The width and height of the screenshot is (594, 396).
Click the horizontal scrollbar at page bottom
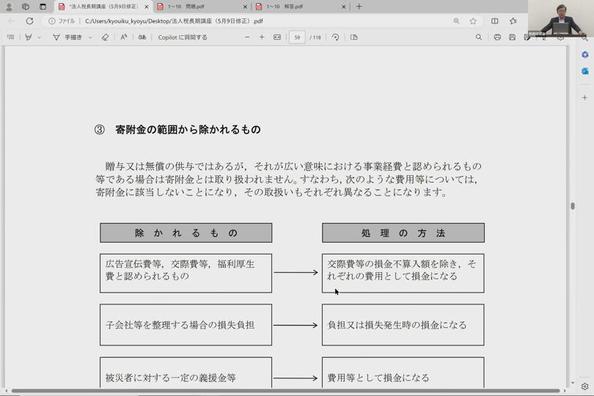point(286,390)
